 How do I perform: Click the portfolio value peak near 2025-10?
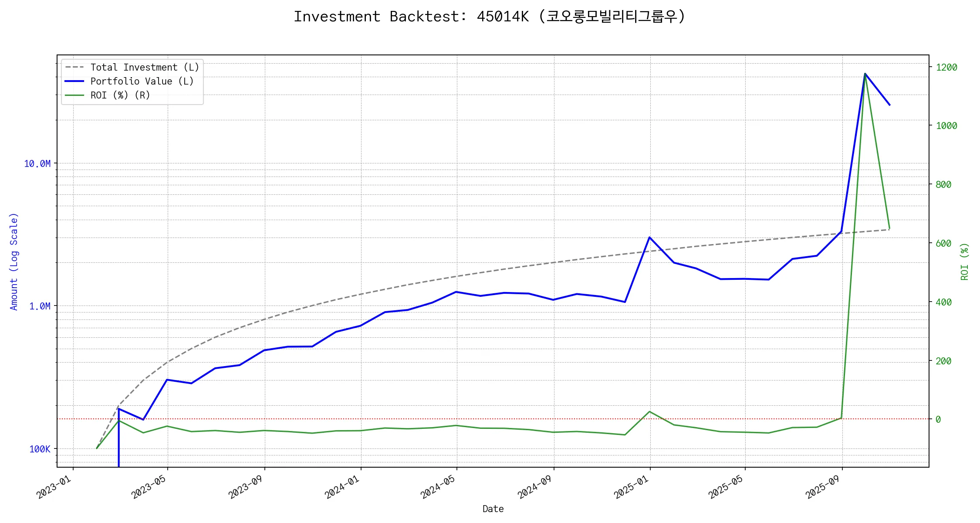tap(865, 74)
